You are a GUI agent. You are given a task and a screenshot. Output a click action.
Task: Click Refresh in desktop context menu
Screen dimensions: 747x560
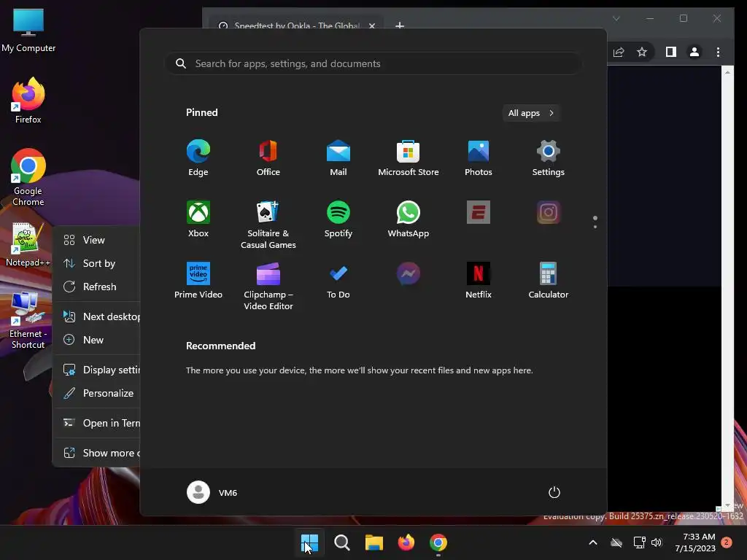point(97,287)
